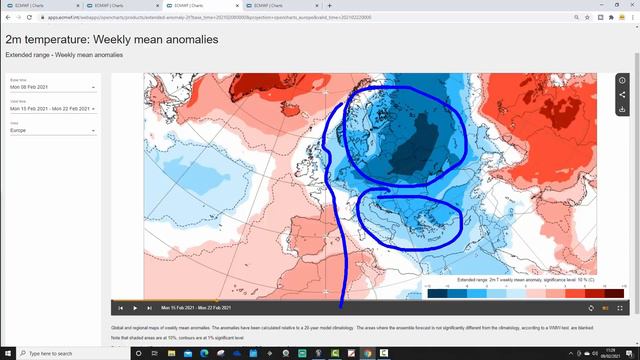Open browser extensions puzzle icon
Viewport: 640px width, 360px height.
(611, 17)
